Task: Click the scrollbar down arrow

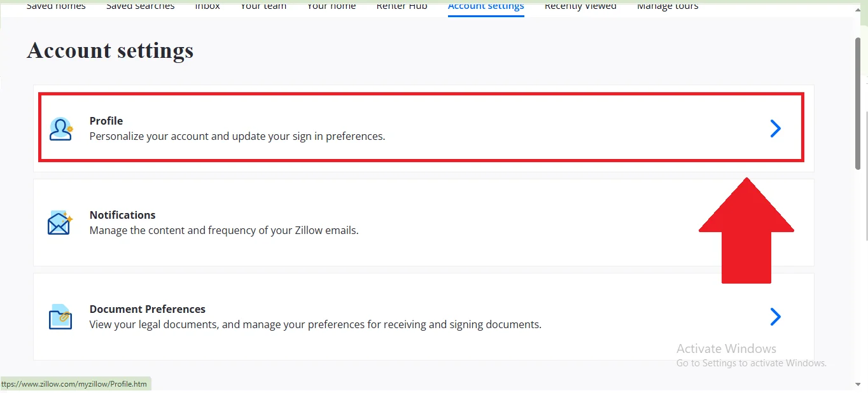Action: 859,384
